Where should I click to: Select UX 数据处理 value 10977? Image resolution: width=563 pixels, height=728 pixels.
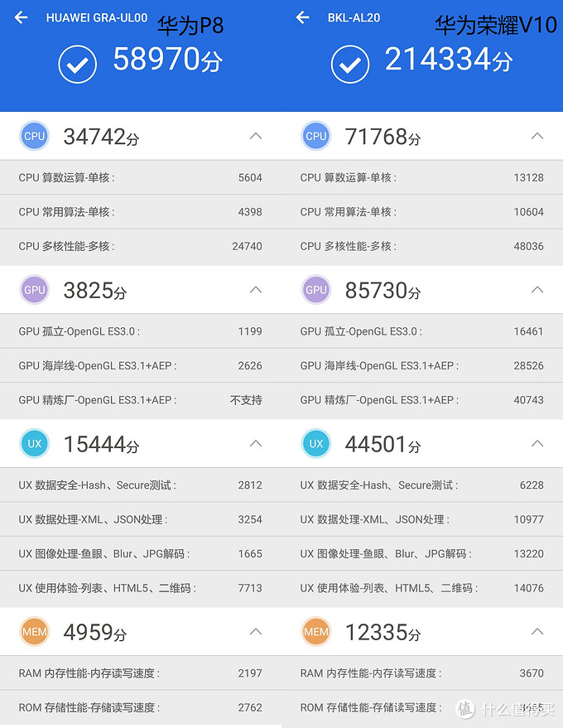click(529, 519)
